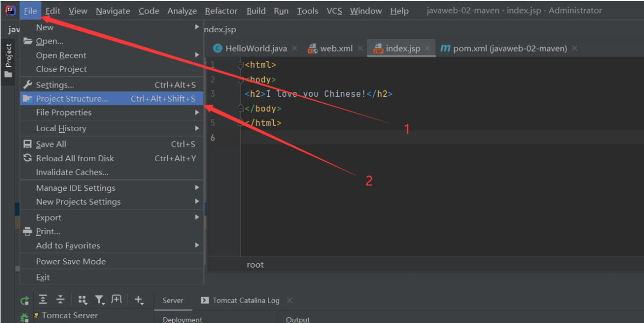Viewport: 644px width, 323px height.
Task: Click line number 6 in the gutter
Action: [213, 138]
